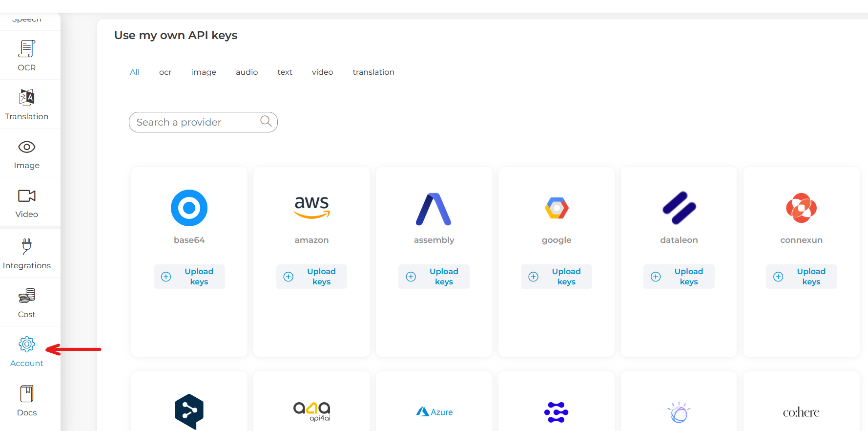Click the dark hexagon share-node provider logo
The image size is (868, 431).
[189, 411]
